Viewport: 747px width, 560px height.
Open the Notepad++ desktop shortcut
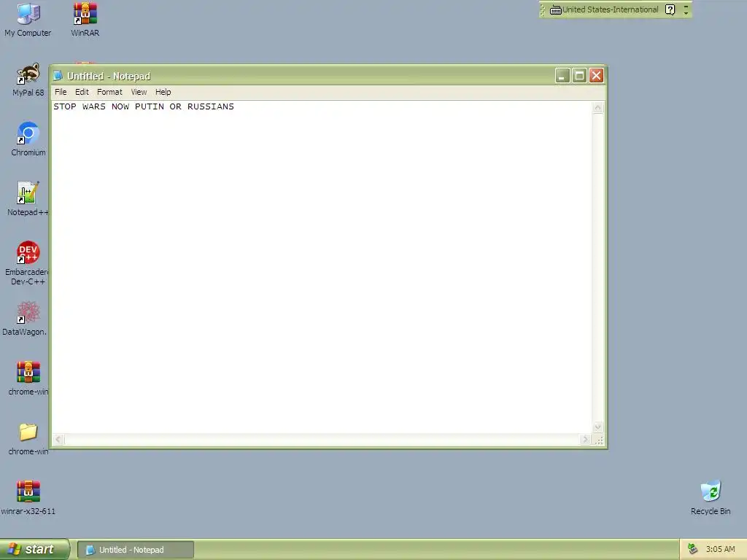point(28,198)
